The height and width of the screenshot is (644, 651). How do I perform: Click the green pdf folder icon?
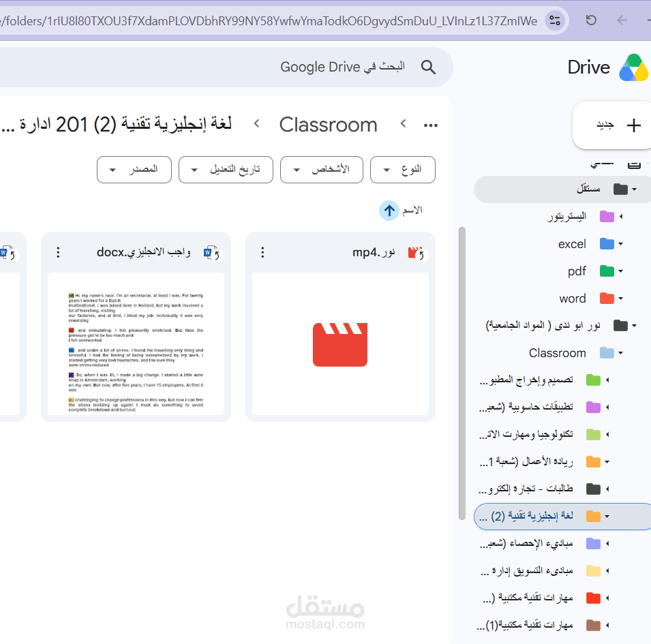607,271
